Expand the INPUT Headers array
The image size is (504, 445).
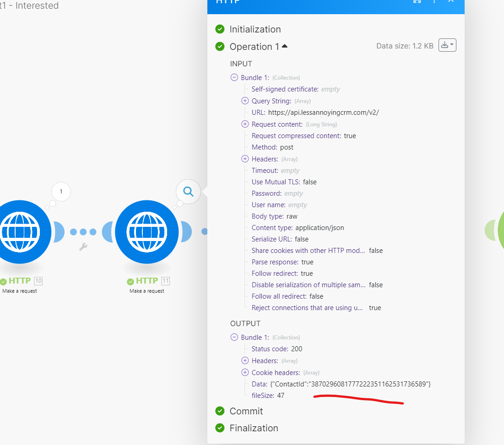coord(245,159)
